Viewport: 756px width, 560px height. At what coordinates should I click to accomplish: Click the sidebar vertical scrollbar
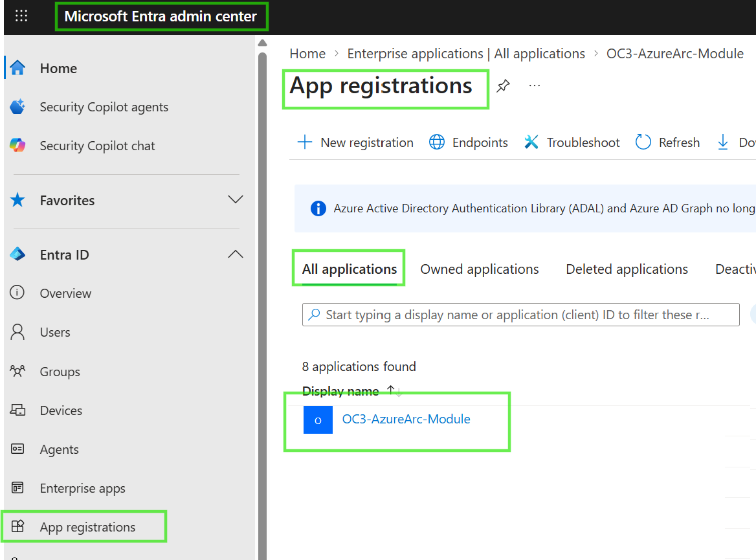point(262,306)
